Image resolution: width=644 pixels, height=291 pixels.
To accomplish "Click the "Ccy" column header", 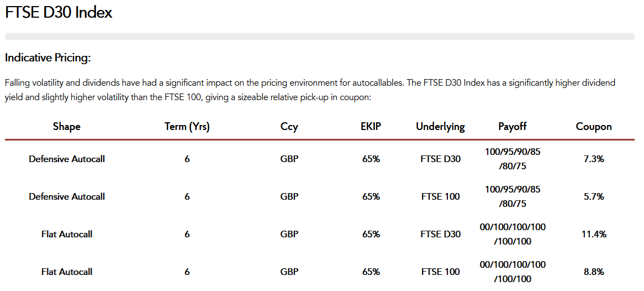I will point(289,126).
